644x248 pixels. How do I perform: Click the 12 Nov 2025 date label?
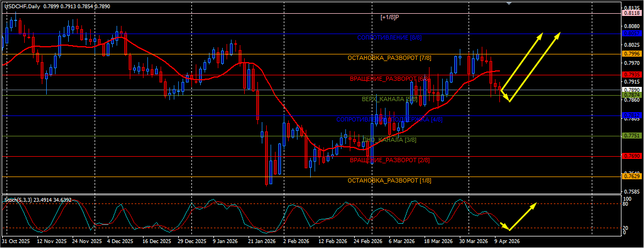(51, 242)
